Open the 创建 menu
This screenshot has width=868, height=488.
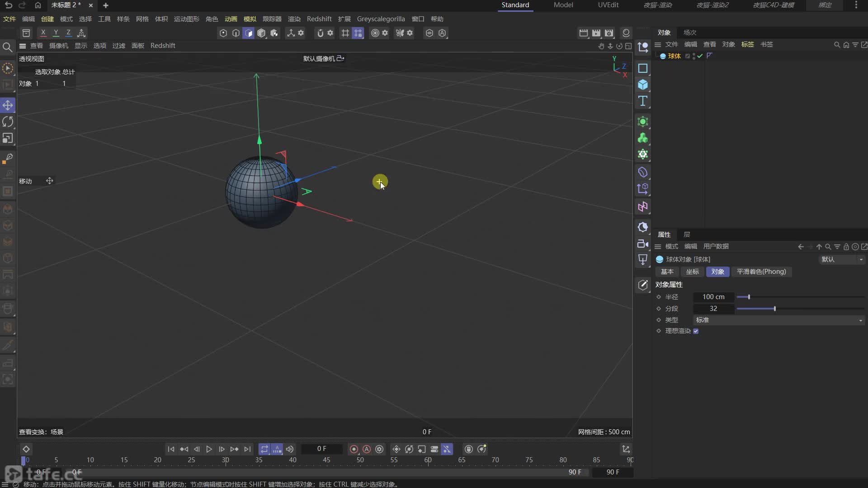[47, 19]
